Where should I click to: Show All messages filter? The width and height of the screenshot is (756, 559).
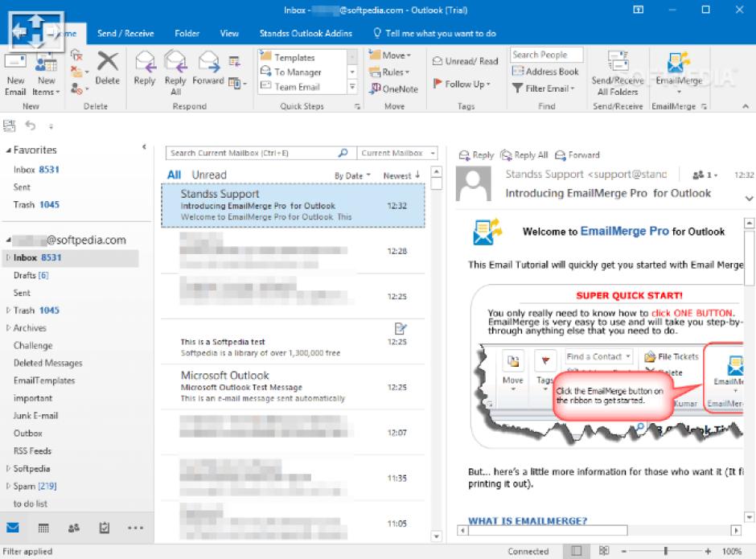click(174, 175)
